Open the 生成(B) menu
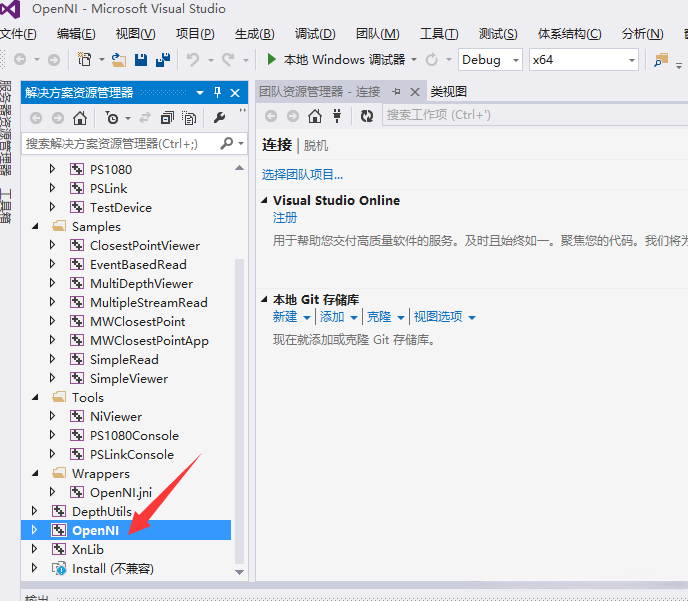Screen dimensions: 688x601 [x=254, y=34]
